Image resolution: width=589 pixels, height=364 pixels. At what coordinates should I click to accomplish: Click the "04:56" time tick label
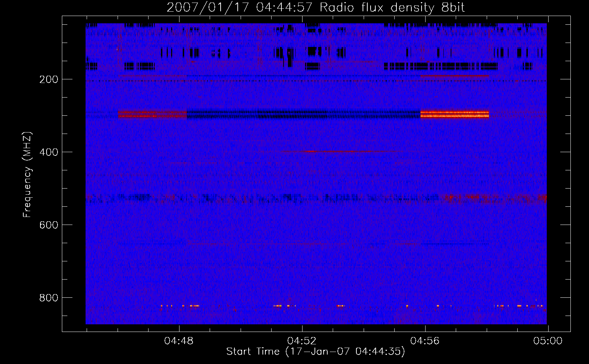425,341
